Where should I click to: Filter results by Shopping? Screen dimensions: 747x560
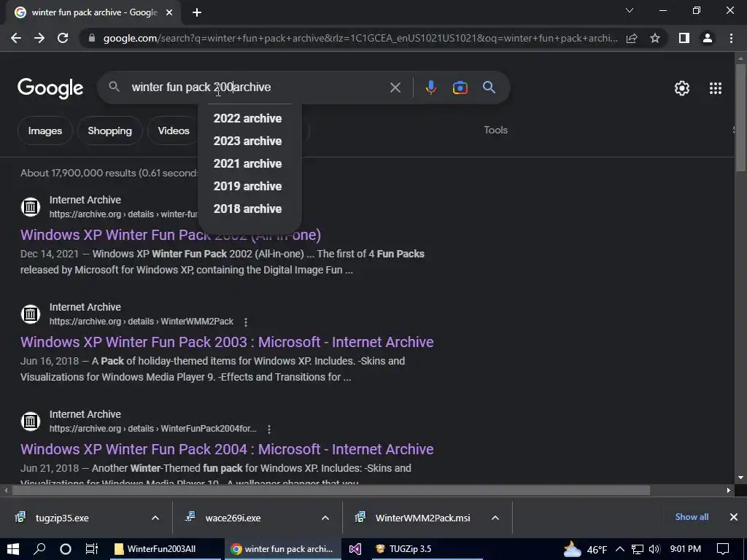click(109, 131)
